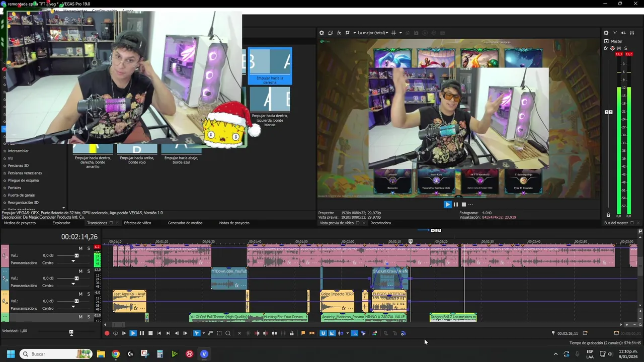Click the Delete X icon in edit toolbar
Screen dimensions: 644x362
pos(239,333)
